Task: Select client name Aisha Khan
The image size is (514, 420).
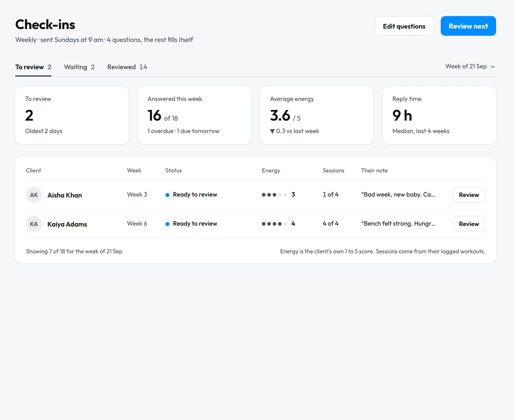Action: (65, 195)
